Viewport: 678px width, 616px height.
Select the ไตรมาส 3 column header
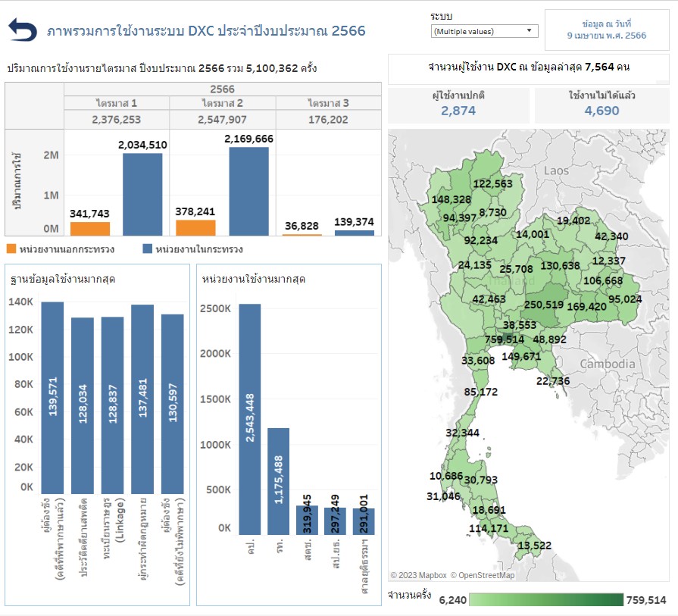pyautogui.click(x=328, y=103)
